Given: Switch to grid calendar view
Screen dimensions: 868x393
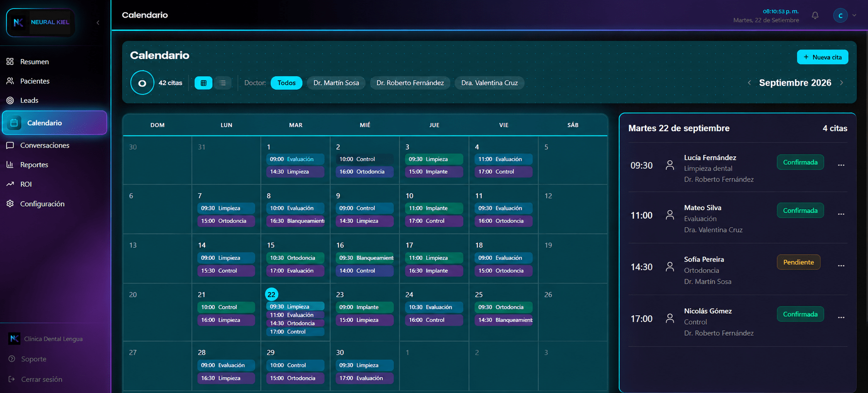Looking at the screenshot, I should tap(203, 83).
